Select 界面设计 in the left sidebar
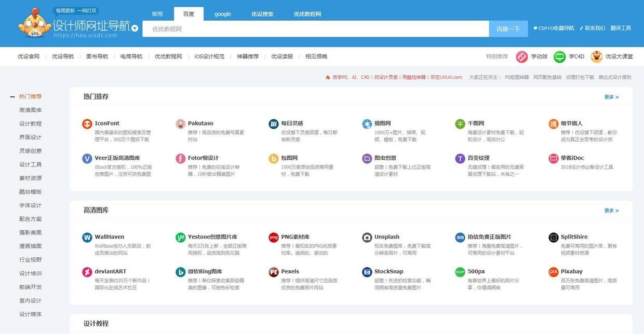 coord(31,137)
